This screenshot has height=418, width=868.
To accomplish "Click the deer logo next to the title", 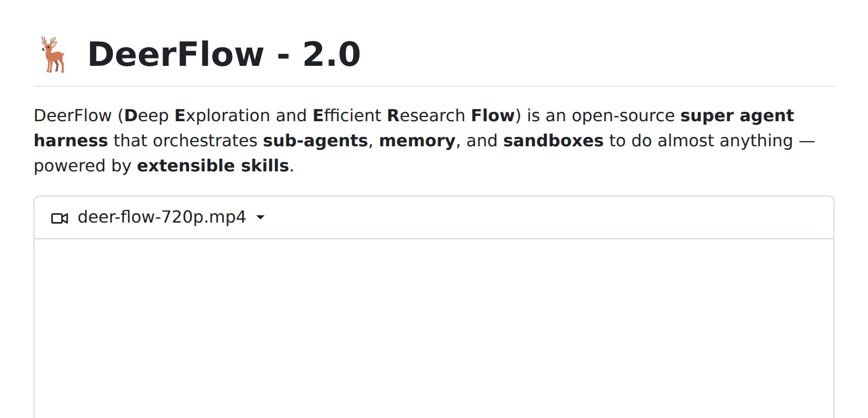I will pyautogui.click(x=54, y=54).
